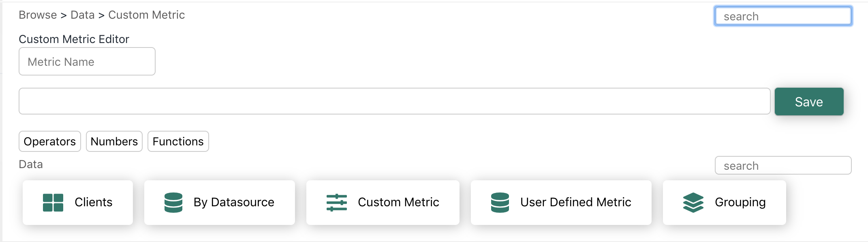This screenshot has height=242, width=868.
Task: Focus the Metric Name field
Action: [87, 61]
